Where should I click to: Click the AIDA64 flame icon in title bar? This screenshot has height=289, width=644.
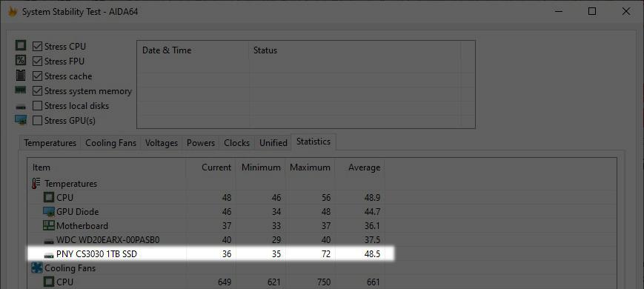pyautogui.click(x=13, y=12)
